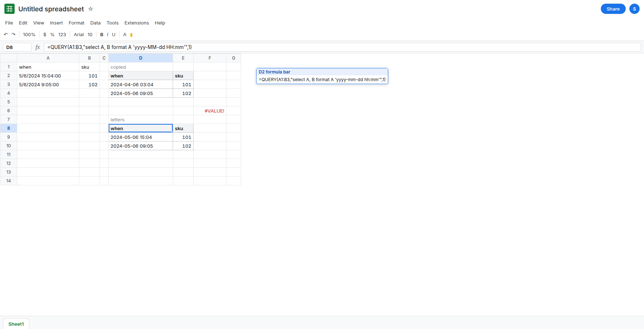Open the Help menu

click(x=160, y=23)
